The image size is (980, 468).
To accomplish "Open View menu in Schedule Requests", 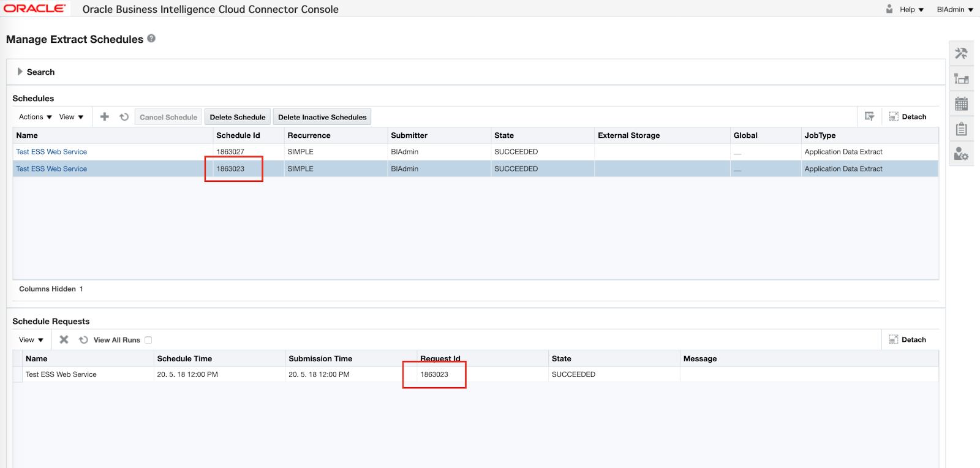I will 31,340.
